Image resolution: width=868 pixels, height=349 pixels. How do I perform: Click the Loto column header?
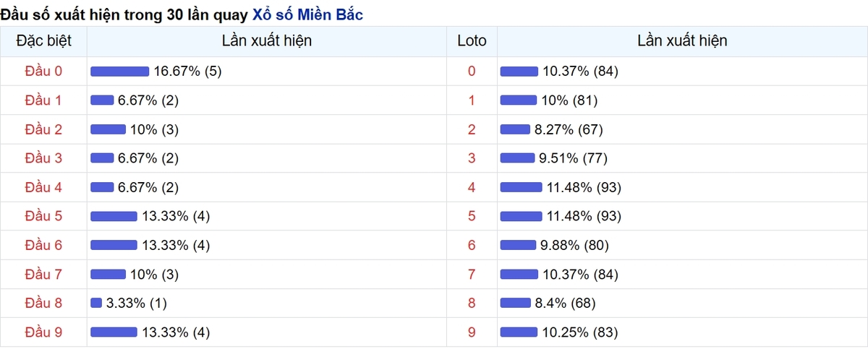click(x=472, y=41)
